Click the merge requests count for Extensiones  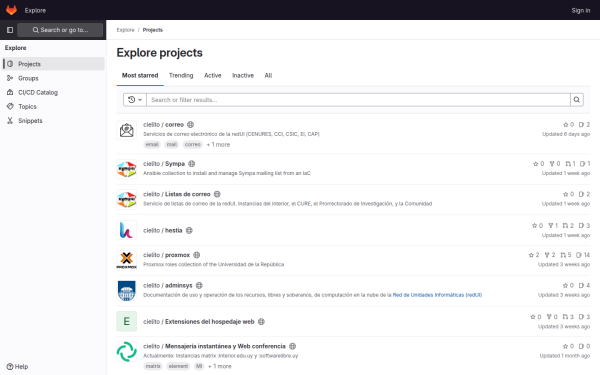(x=568, y=317)
